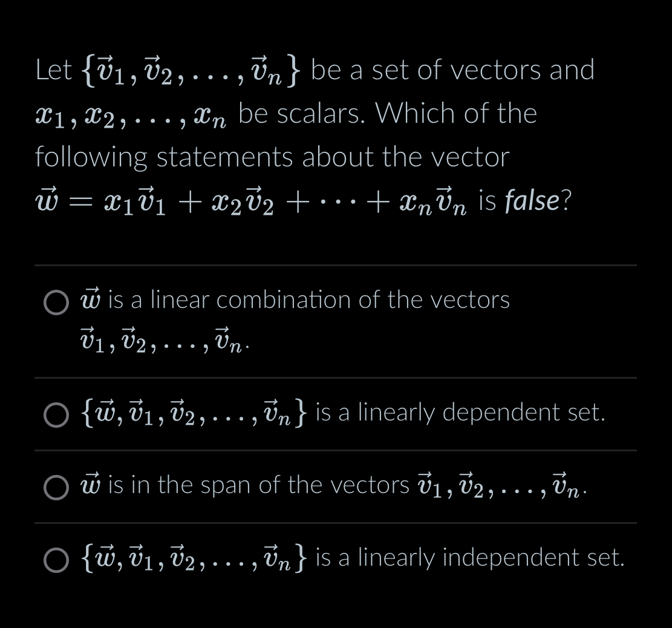Click the divider above the first answer
The height and width of the screenshot is (628, 672).
click(336, 265)
